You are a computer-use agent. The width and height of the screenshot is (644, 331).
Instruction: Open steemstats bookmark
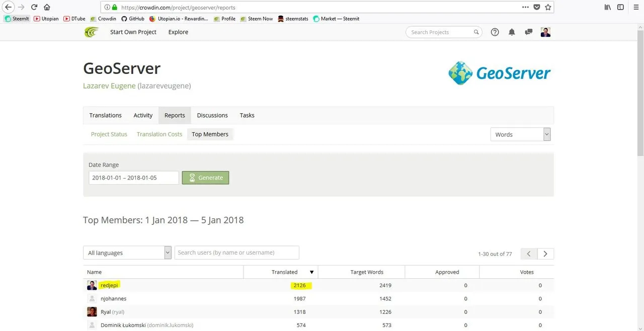(293, 19)
